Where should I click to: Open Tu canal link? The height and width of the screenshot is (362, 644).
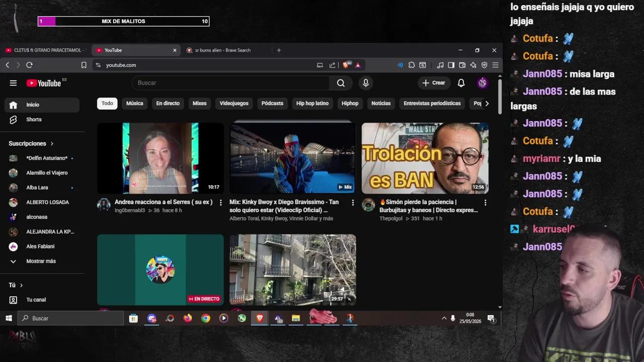[x=42, y=300]
